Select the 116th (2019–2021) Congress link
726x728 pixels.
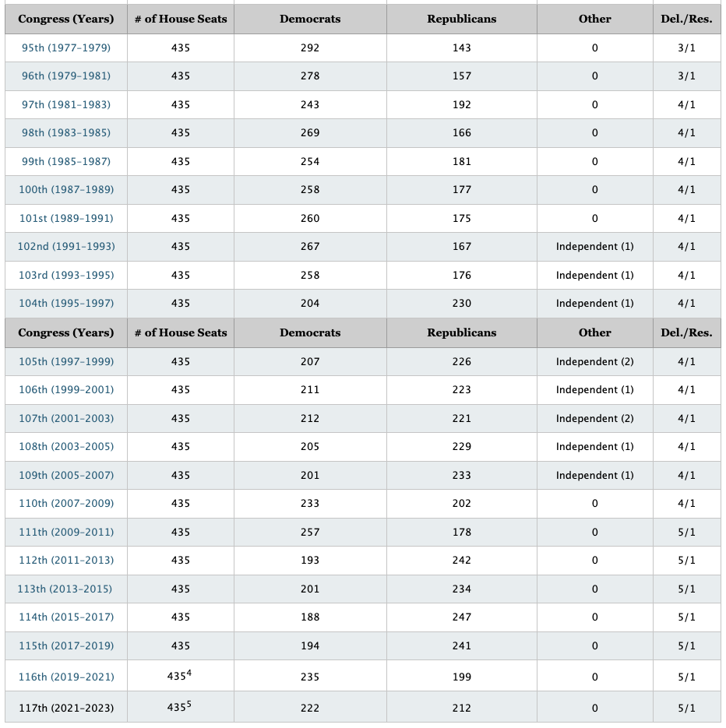66,677
